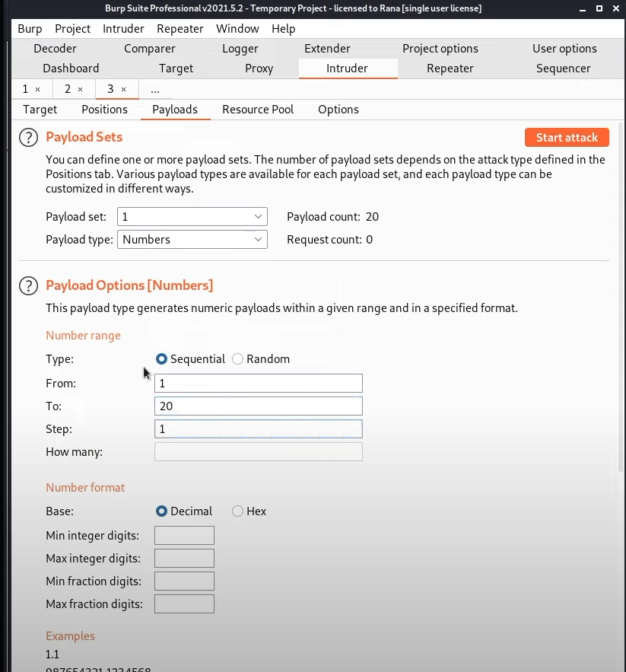Click the Number format heading
The height and width of the screenshot is (672, 626).
coord(85,487)
